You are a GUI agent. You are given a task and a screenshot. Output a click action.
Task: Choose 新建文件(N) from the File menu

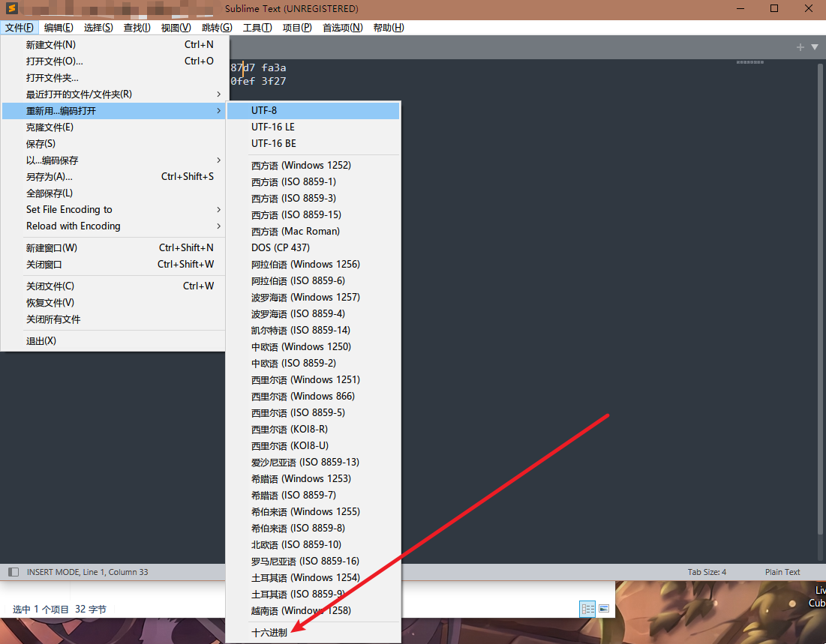click(114, 45)
